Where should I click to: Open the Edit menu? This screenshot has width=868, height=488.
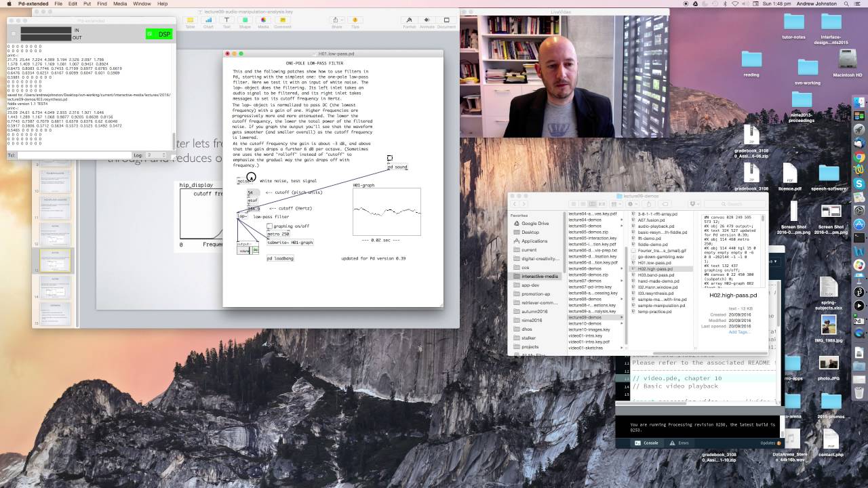(x=73, y=3)
